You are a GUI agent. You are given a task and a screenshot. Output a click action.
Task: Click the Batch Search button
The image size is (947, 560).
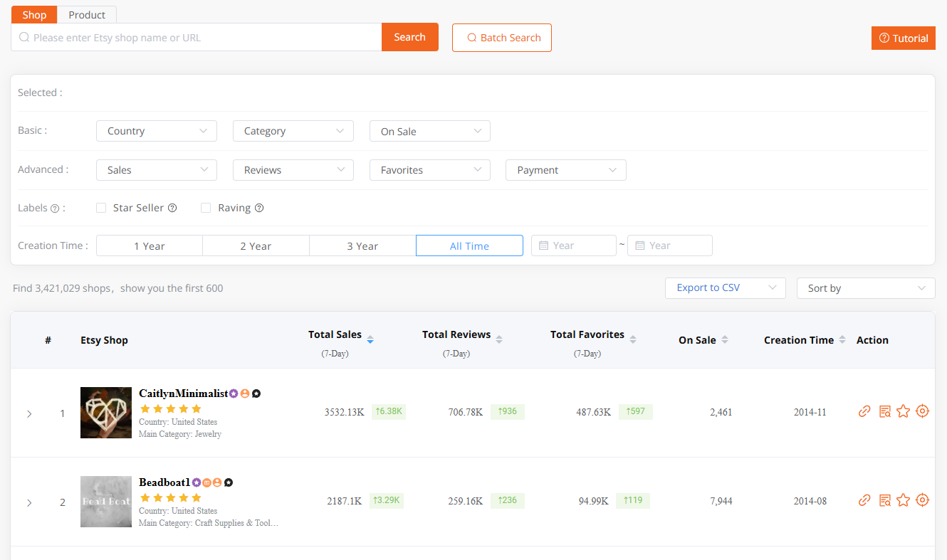(502, 38)
